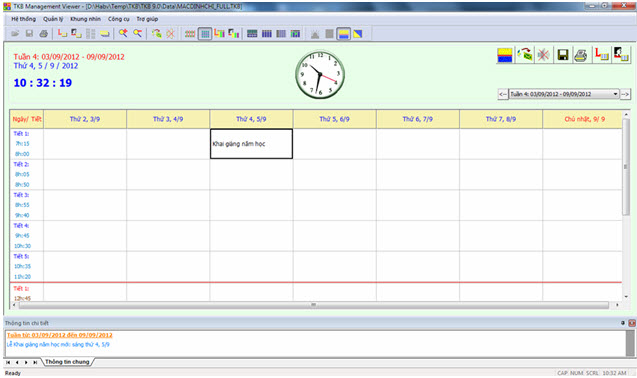Toggle the yellow-blue diagonal toolbar button

(358, 34)
